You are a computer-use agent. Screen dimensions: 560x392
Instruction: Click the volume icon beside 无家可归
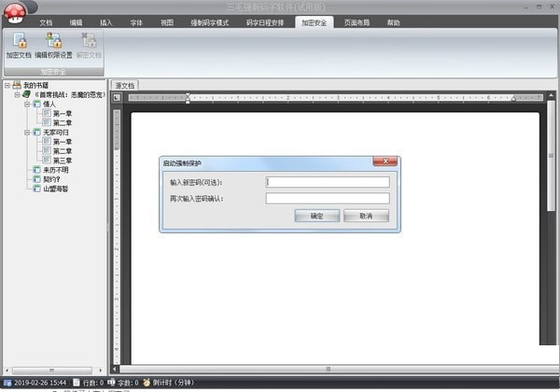(36, 133)
